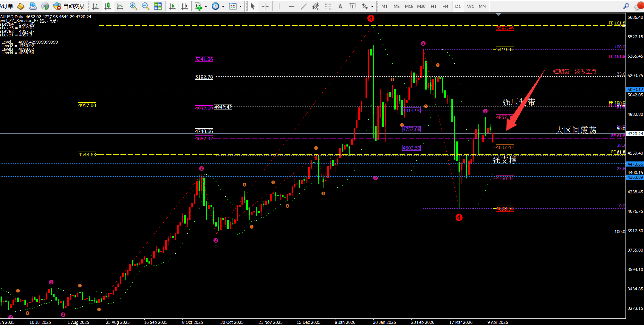Screen dimensions: 644x325
Task: Switch to the H4 timeframe
Action: click(x=445, y=6)
